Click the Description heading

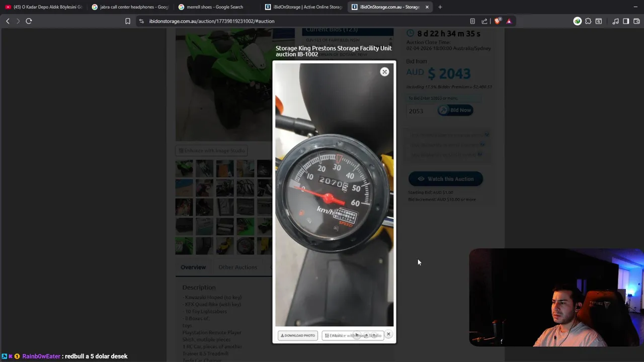[x=199, y=288]
